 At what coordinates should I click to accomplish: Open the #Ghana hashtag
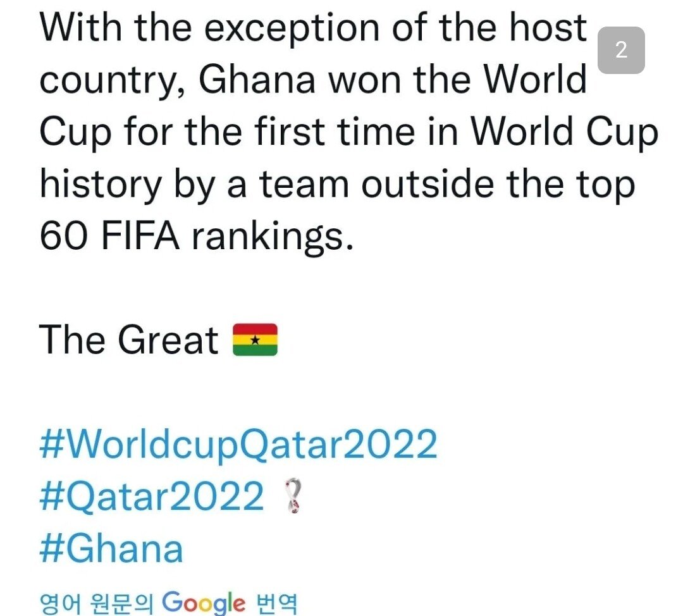point(111,548)
